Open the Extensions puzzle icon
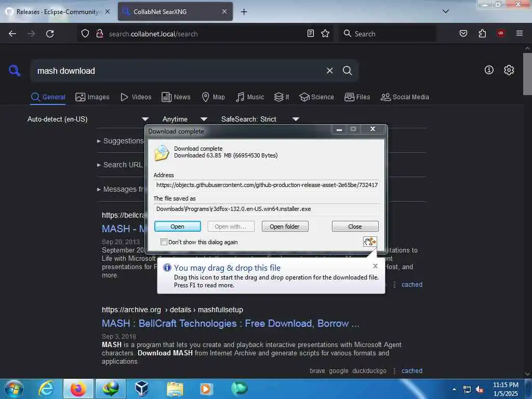 point(482,33)
